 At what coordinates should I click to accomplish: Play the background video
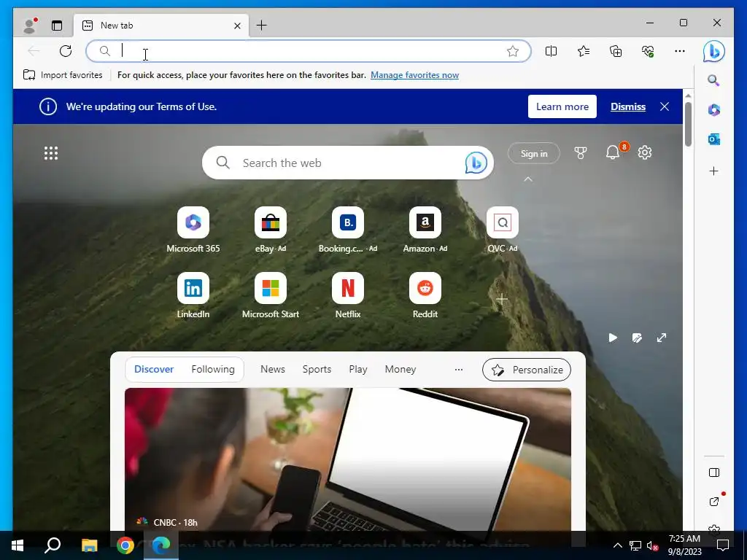[x=613, y=338]
